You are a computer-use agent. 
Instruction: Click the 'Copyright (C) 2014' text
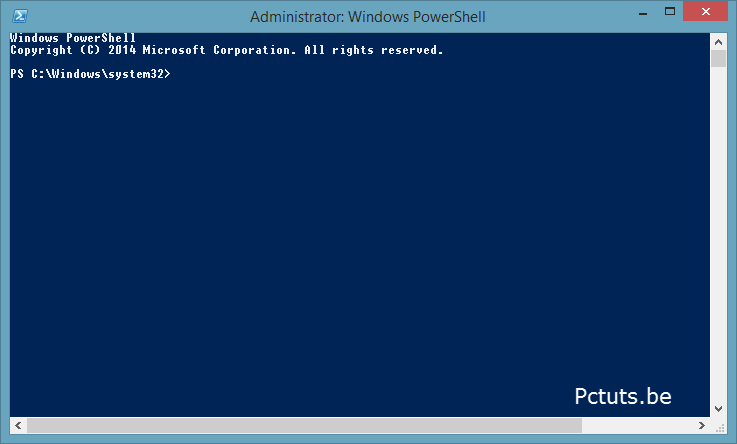(x=73, y=50)
